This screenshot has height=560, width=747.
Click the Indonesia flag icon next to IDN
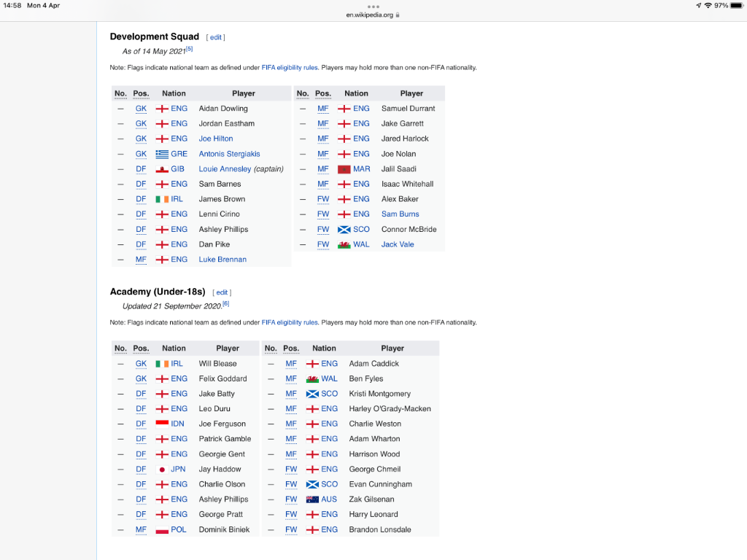coord(162,424)
